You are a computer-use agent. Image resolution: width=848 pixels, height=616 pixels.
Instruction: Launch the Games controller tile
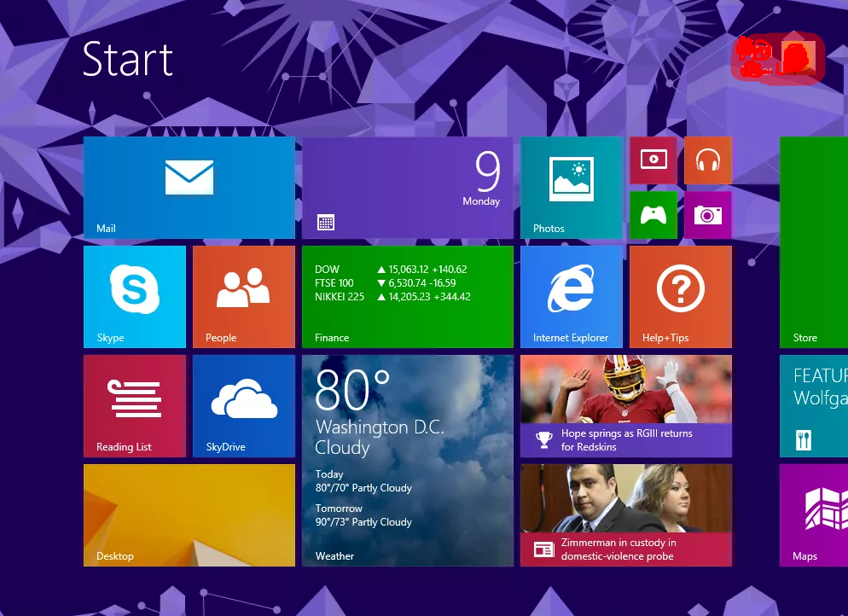pyautogui.click(x=653, y=215)
